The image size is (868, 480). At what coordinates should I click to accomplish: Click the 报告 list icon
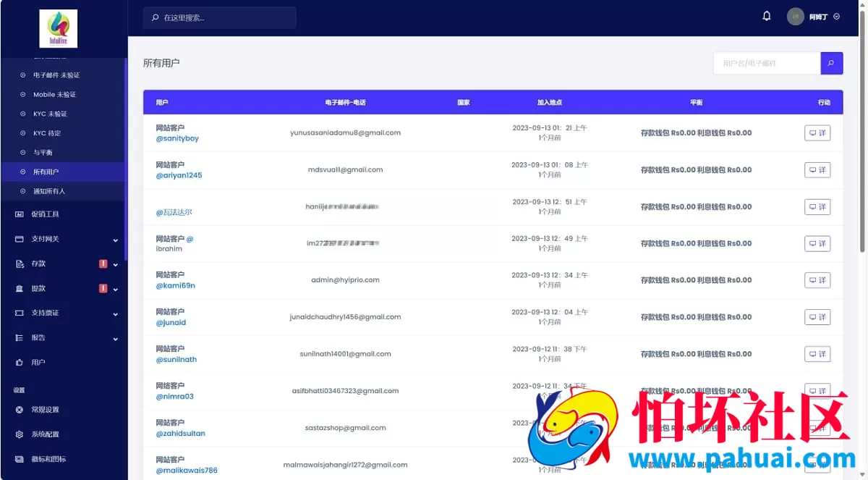(19, 337)
